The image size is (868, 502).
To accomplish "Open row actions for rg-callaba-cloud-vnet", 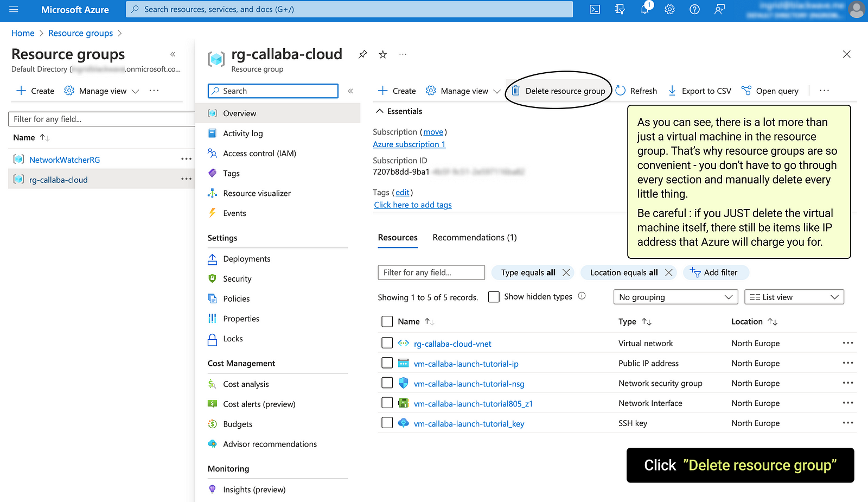I will pos(848,343).
